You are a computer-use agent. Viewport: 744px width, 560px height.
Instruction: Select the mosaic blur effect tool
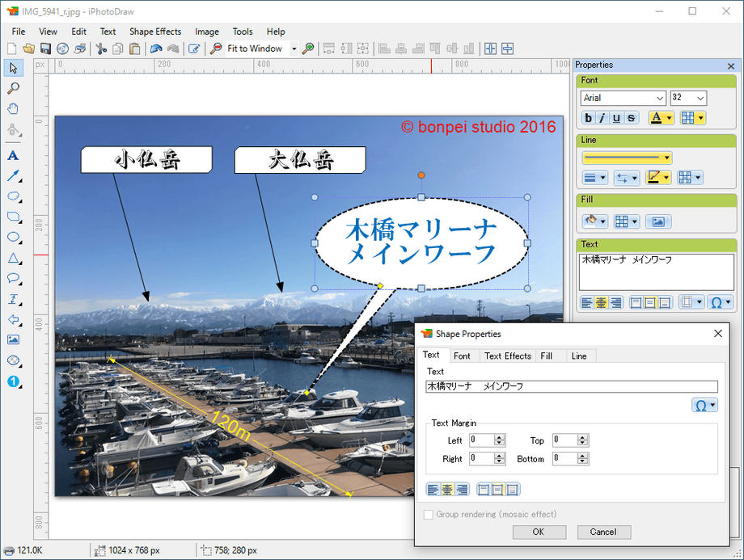tap(13, 360)
